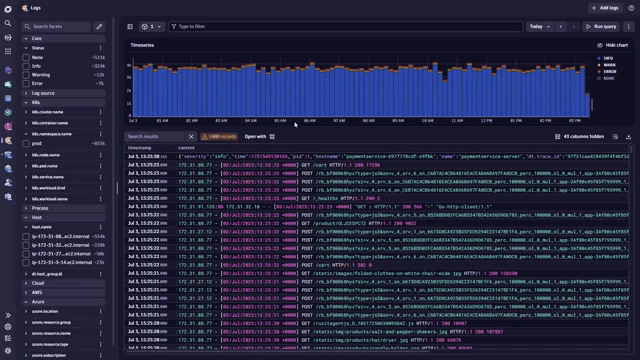Open azure.resource.group facet kebab menu
This screenshot has height=360, width=640.
100,322
